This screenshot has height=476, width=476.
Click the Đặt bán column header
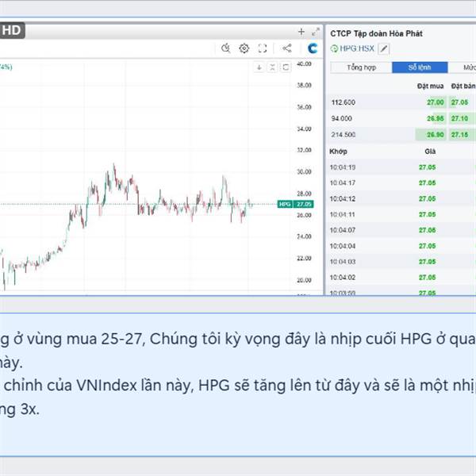coord(463,86)
